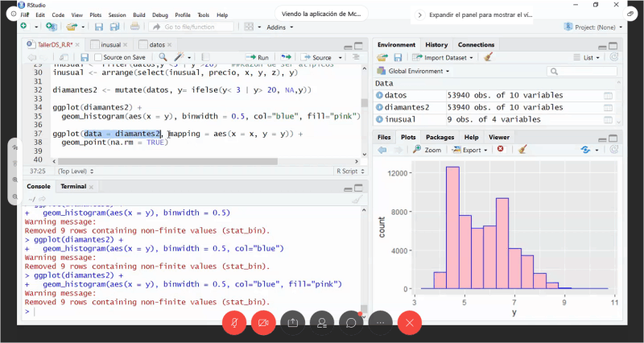Remove current plot with red X icon
The width and height of the screenshot is (644, 343).
click(x=501, y=150)
